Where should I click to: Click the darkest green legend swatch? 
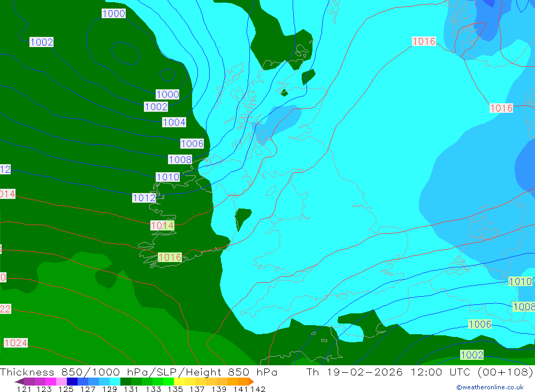126,381
